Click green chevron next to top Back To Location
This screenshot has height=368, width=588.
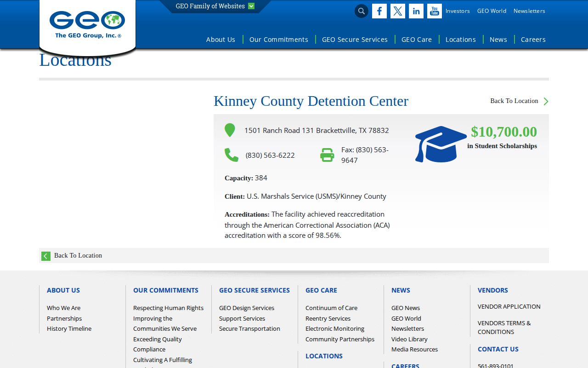(x=546, y=101)
